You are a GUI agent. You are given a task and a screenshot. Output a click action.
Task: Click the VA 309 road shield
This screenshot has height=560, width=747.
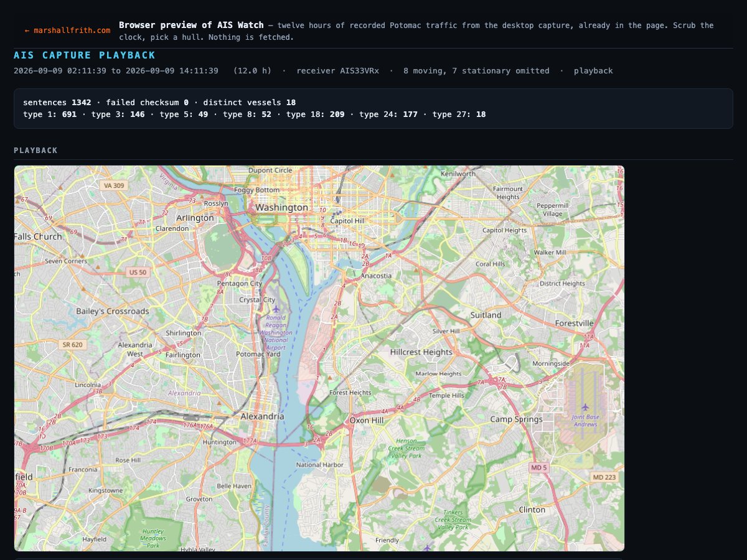pyautogui.click(x=114, y=185)
